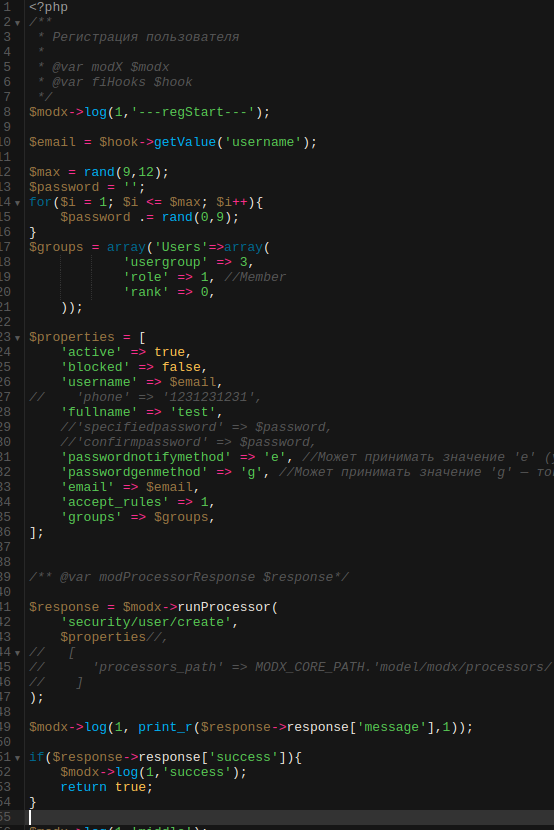Click the 'accept_rules' key string
The height and width of the screenshot is (830, 554).
pyautogui.click(x=114, y=502)
